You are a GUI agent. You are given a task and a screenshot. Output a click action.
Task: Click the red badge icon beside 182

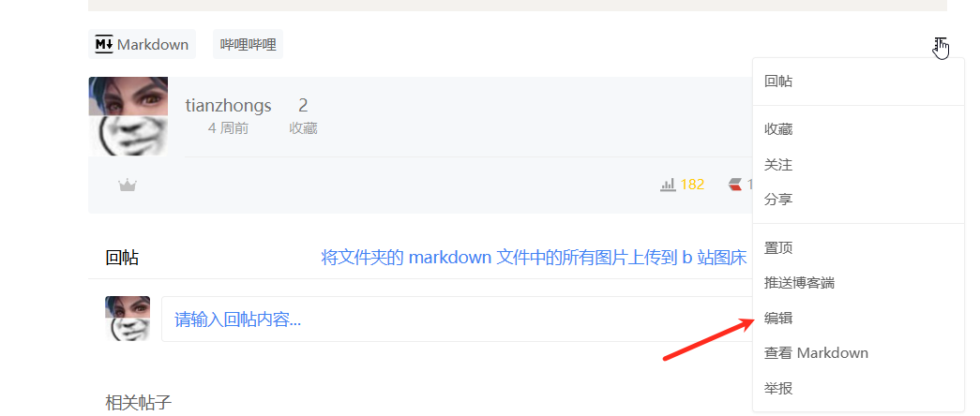(735, 185)
